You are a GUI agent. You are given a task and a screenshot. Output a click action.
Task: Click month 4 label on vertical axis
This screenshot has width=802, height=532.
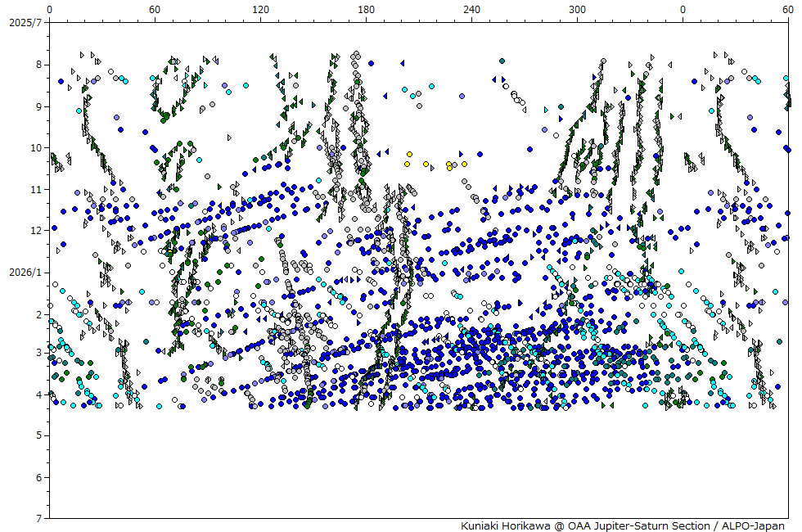(38, 394)
